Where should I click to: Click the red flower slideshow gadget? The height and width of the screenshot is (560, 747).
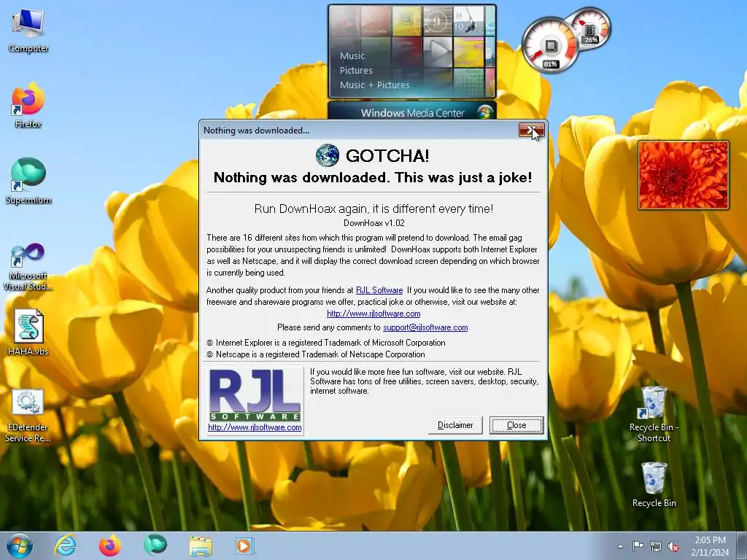click(x=683, y=175)
